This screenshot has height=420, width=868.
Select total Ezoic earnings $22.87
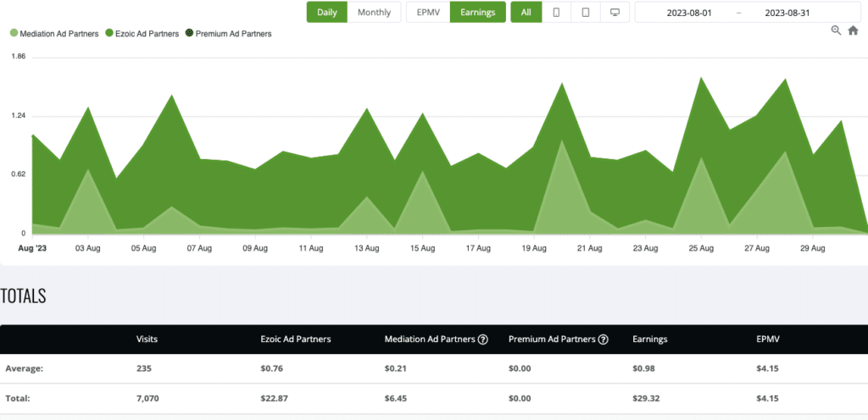click(x=274, y=399)
